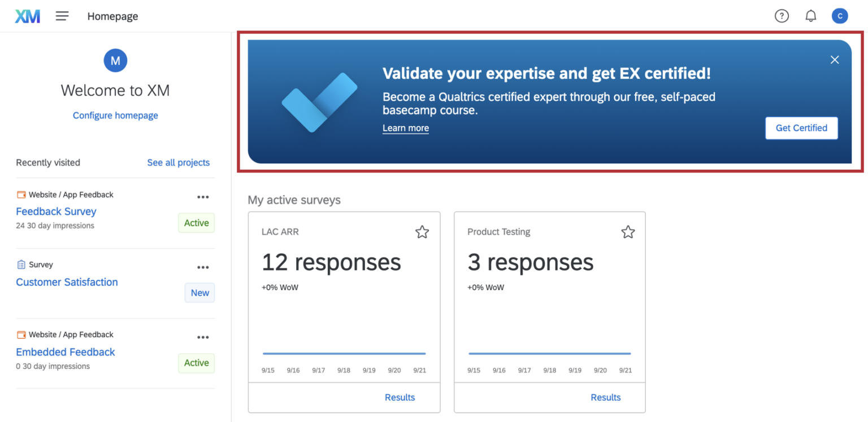The image size is (868, 422).
Task: Click the XM logo
Action: pyautogui.click(x=27, y=16)
